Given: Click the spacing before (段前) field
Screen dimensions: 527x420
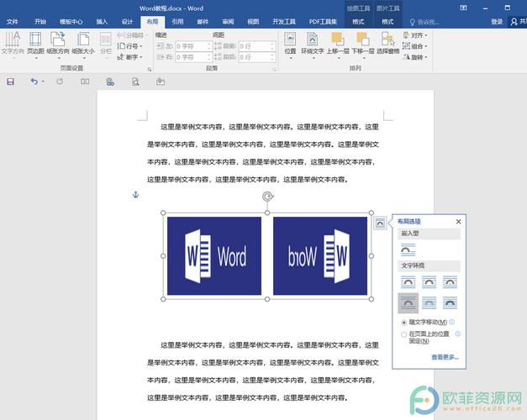Looking at the screenshot, I should click(257, 46).
